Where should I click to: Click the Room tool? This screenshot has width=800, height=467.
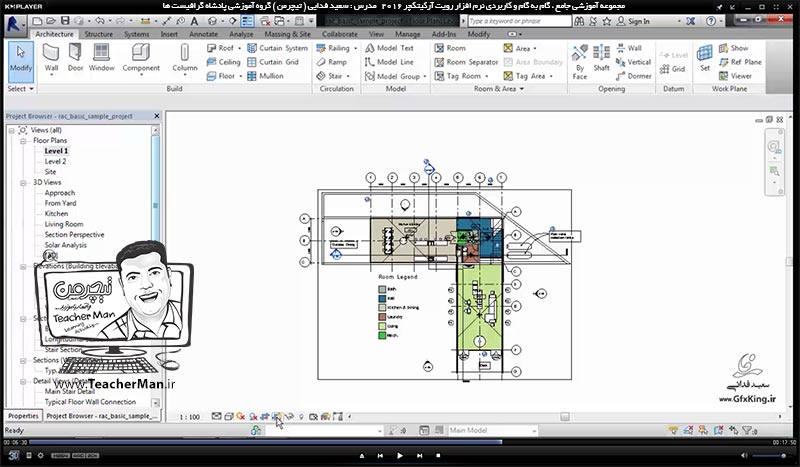click(x=450, y=48)
